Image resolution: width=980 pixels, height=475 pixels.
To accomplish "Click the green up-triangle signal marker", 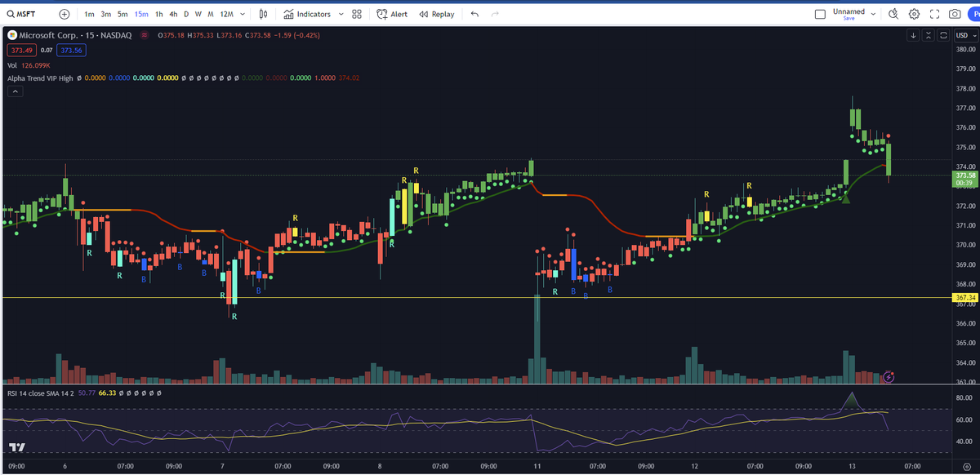I will [846, 198].
